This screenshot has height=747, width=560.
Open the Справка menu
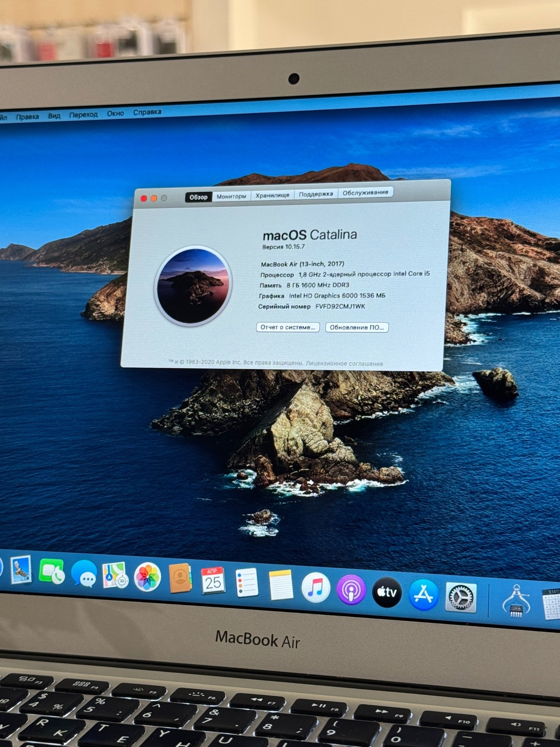coord(147,112)
